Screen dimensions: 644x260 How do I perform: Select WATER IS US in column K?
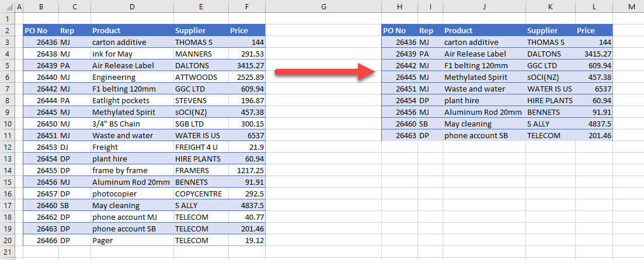[x=550, y=89]
